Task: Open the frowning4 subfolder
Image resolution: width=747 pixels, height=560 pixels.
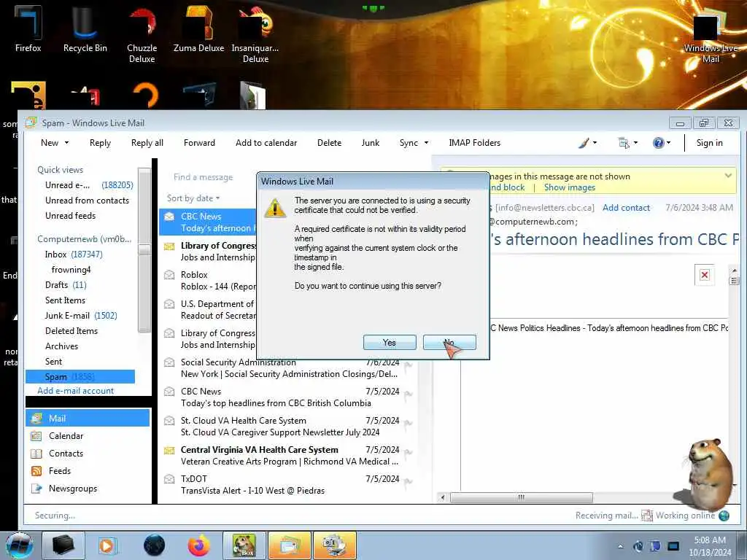Action: click(x=71, y=270)
